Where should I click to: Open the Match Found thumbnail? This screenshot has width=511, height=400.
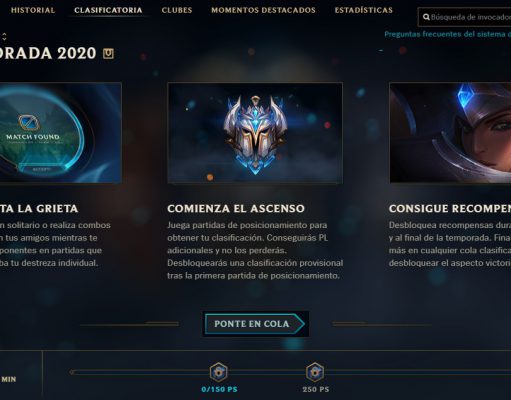[x=60, y=133]
